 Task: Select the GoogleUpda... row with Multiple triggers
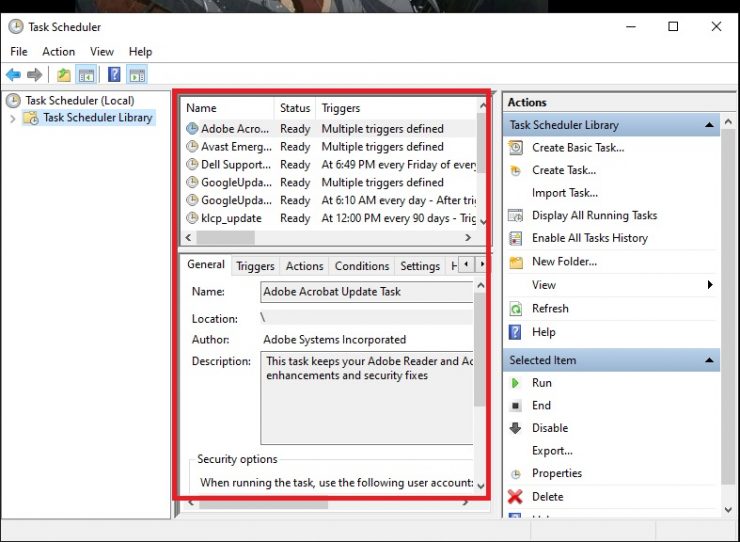coord(330,182)
